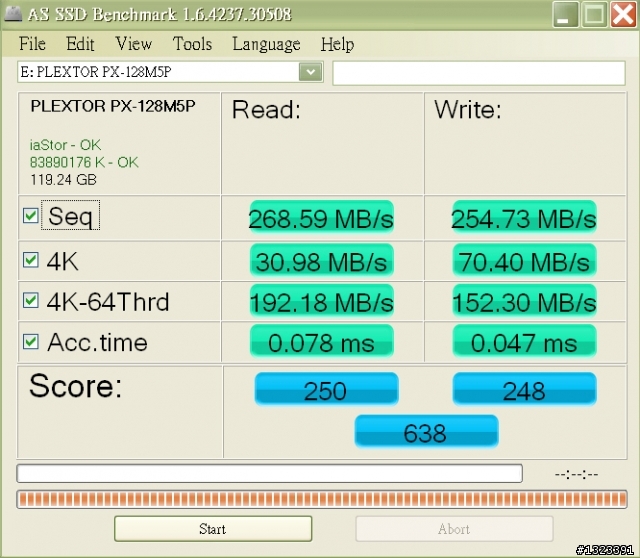Open the Edit menu
640x558 pixels.
(x=80, y=44)
